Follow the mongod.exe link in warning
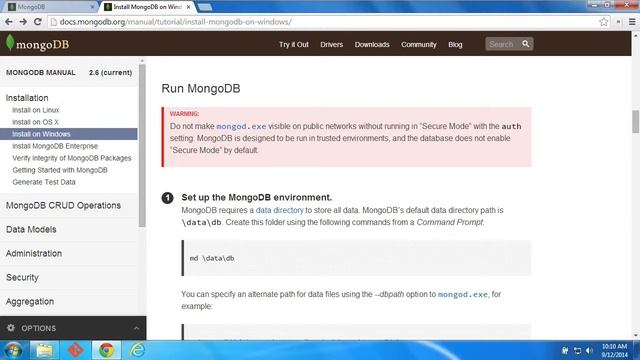This screenshot has height=360, width=640. click(241, 127)
